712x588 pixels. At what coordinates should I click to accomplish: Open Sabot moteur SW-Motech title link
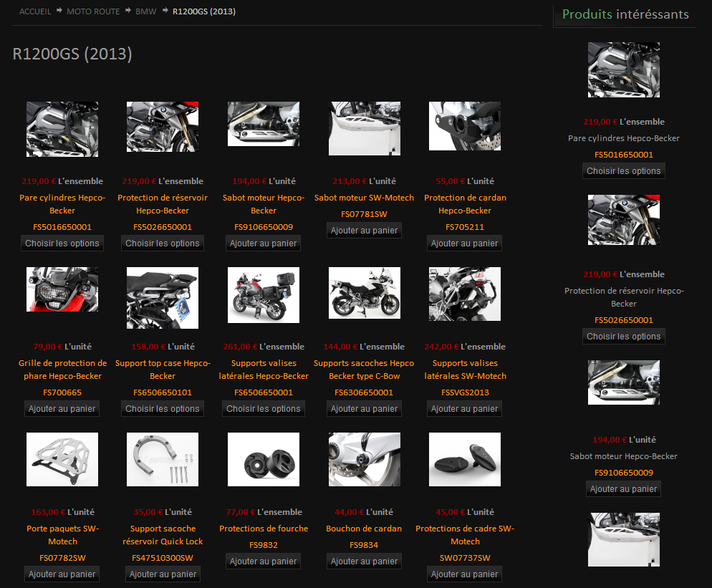click(x=364, y=198)
